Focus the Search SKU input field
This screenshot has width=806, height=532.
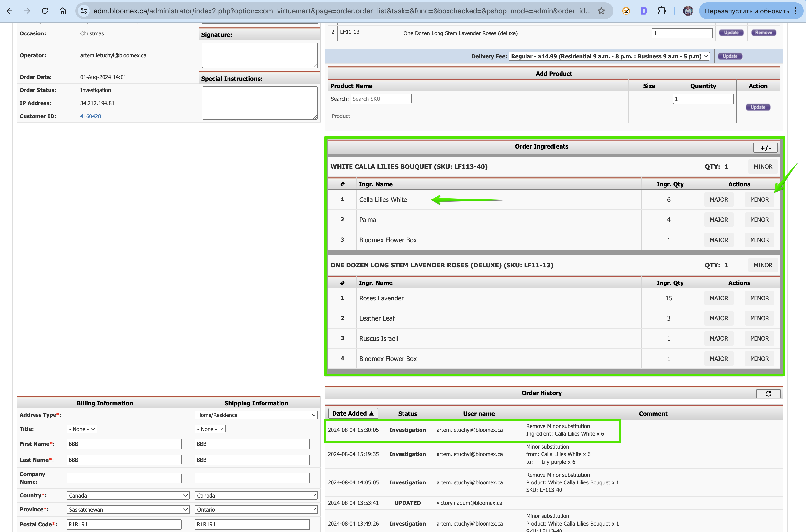click(381, 99)
